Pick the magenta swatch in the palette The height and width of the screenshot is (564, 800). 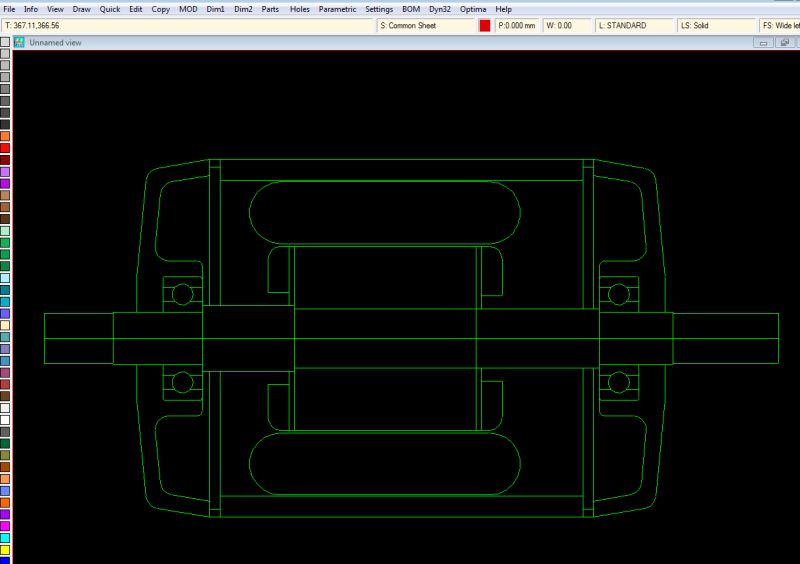[x=5, y=526]
